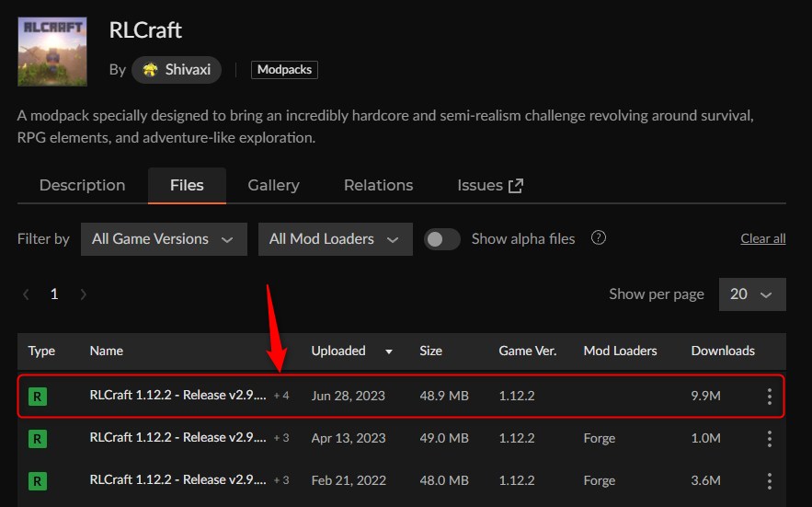Image resolution: width=812 pixels, height=507 pixels.
Task: Open the RLCraft file uploaded Apr 13, 2023
Action: (177, 438)
